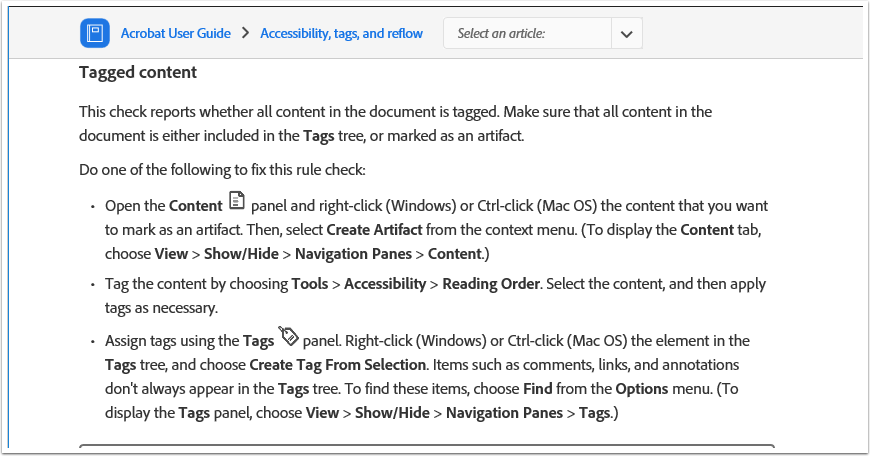The image size is (870, 456).
Task: Click the bold text 'Create Artifact'
Action: [x=375, y=230]
